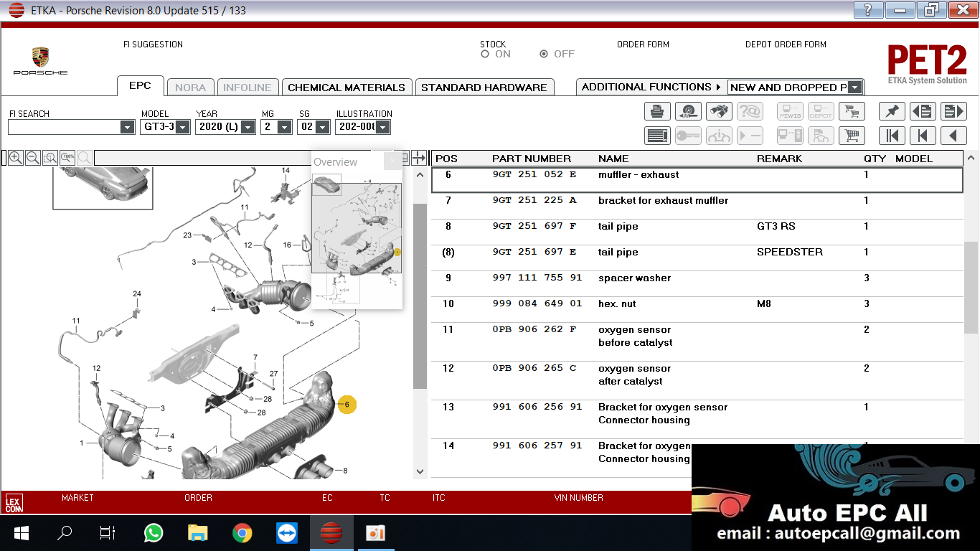Screen dimensions: 980x551
Task: Jump to first with double-bar left arrow
Action: click(x=892, y=136)
